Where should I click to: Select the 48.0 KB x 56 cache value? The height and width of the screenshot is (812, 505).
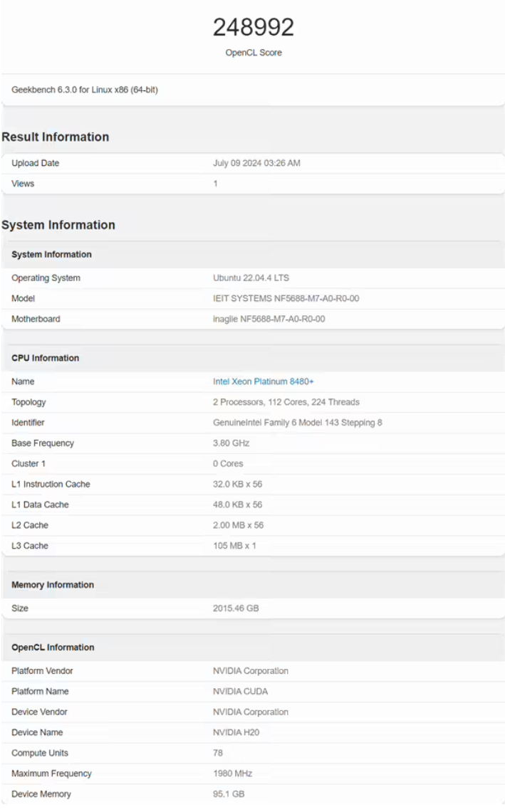pos(237,505)
